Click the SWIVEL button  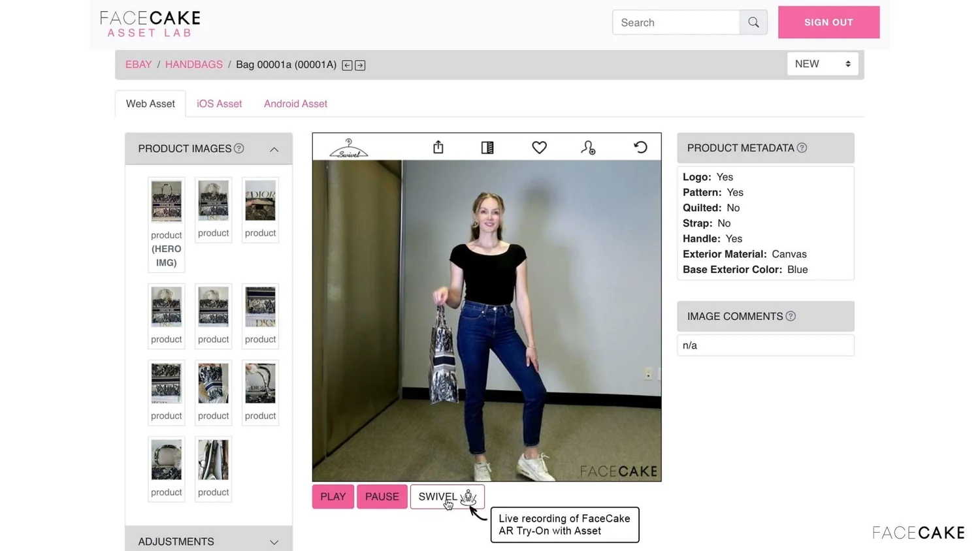(448, 497)
